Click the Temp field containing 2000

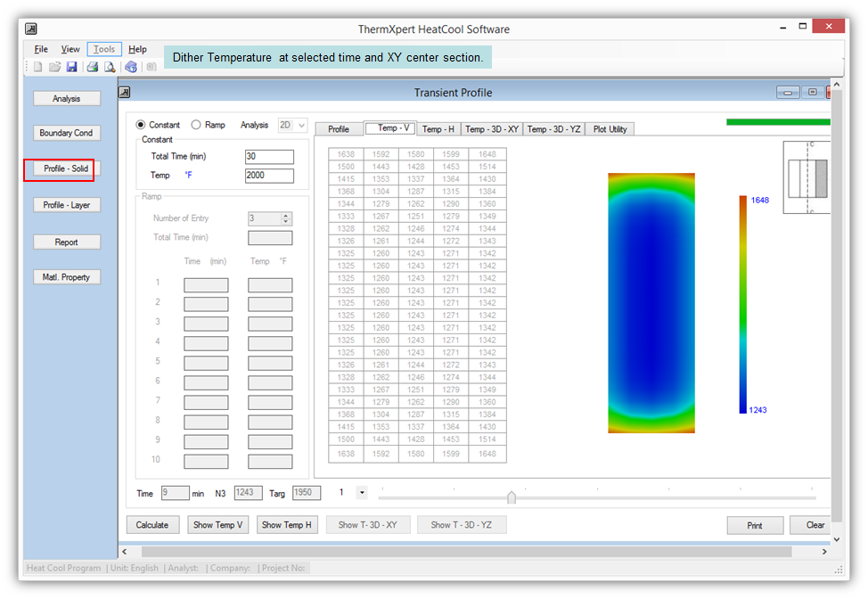270,176
